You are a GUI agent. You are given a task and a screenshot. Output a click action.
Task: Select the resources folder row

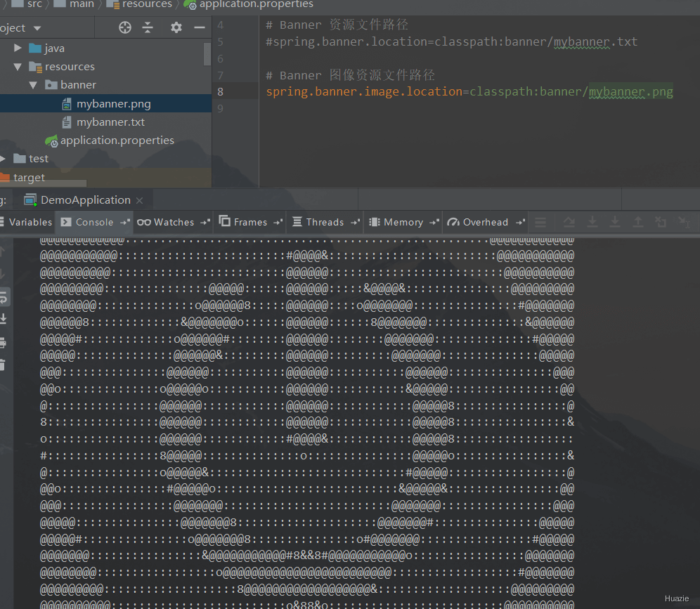(106, 67)
